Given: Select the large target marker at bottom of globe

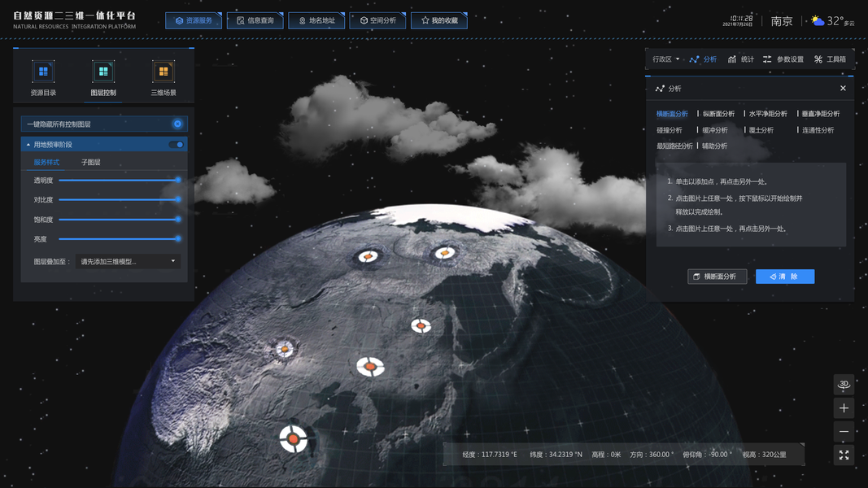Looking at the screenshot, I should coord(294,438).
